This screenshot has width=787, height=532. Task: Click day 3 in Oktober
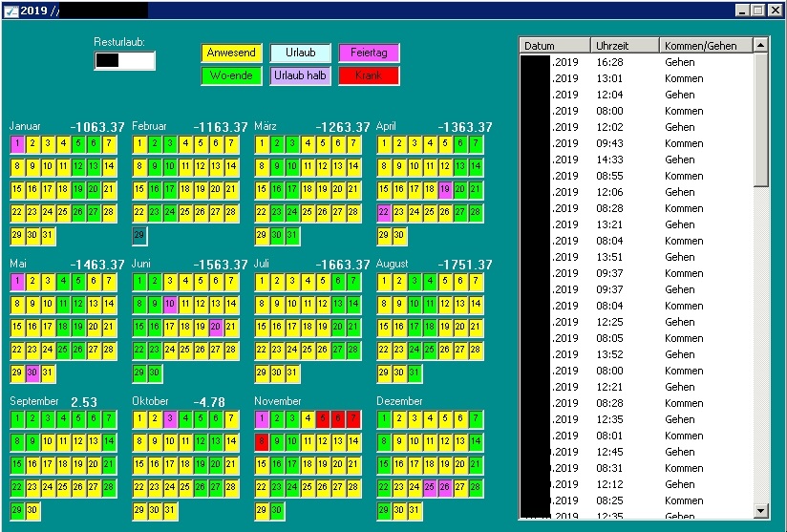click(170, 419)
